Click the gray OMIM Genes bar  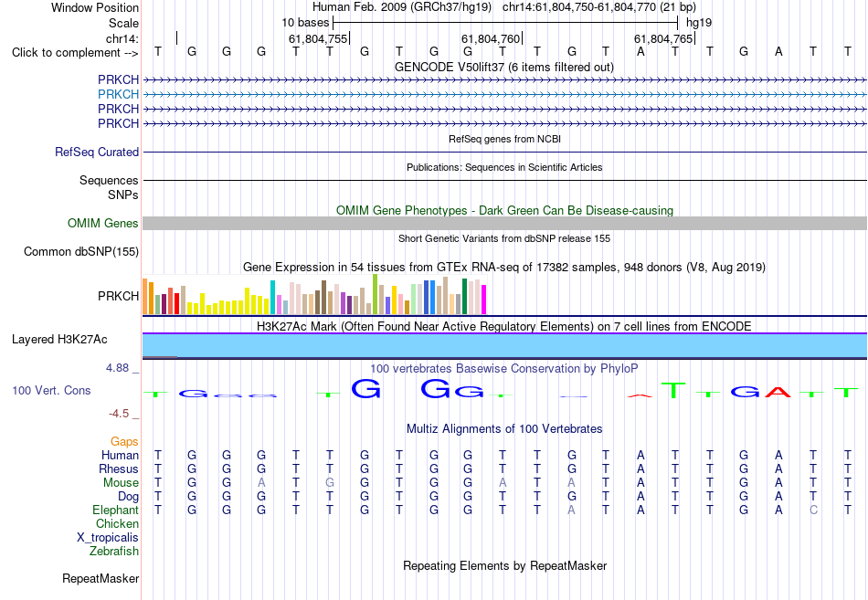click(505, 223)
